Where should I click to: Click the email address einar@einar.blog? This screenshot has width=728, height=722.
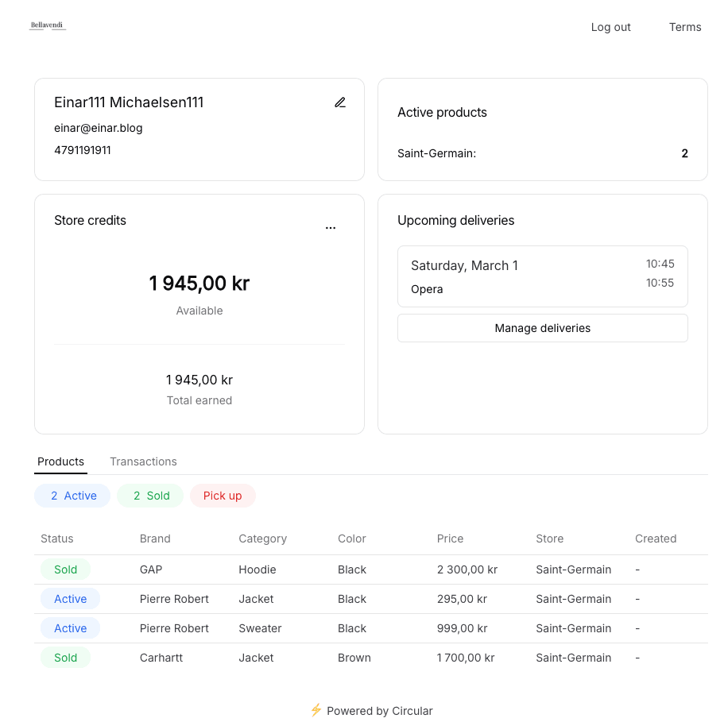pyautogui.click(x=99, y=127)
